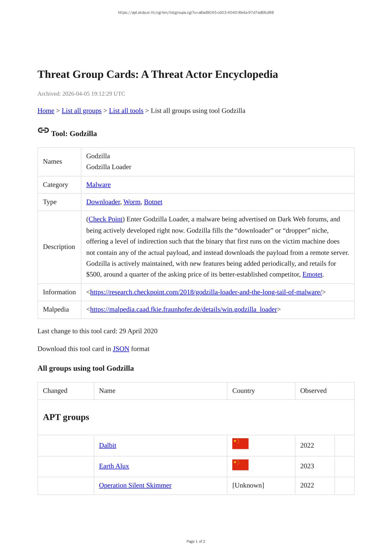Viewport: 392px width, 554px height.
Task: Click the Changed column header
Action: (55, 391)
